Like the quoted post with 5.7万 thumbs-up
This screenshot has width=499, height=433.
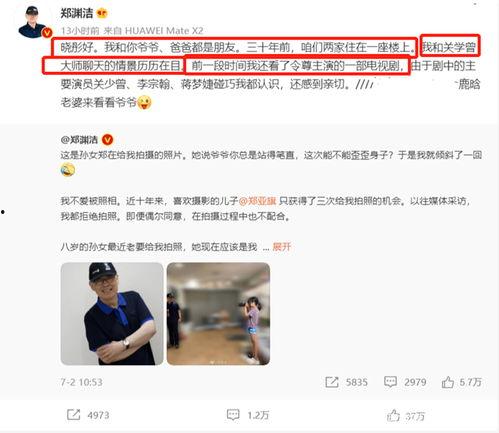pos(447,382)
